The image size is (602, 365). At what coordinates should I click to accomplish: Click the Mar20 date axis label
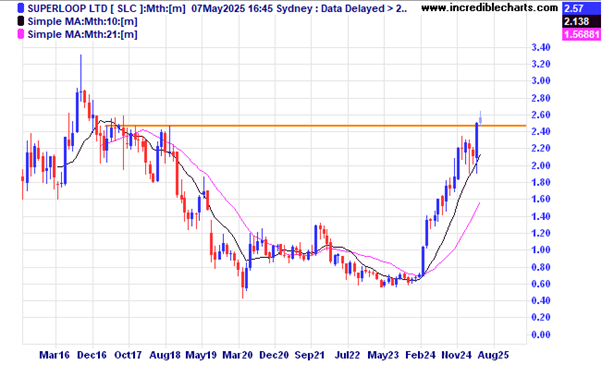(238, 355)
